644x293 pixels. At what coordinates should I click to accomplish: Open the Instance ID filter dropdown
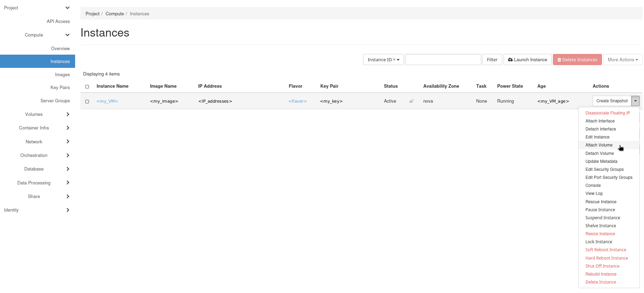(x=383, y=60)
